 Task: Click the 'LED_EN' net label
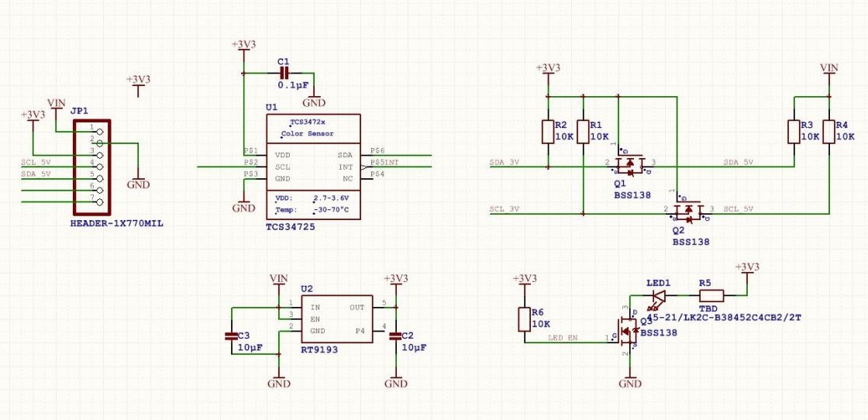563,337
